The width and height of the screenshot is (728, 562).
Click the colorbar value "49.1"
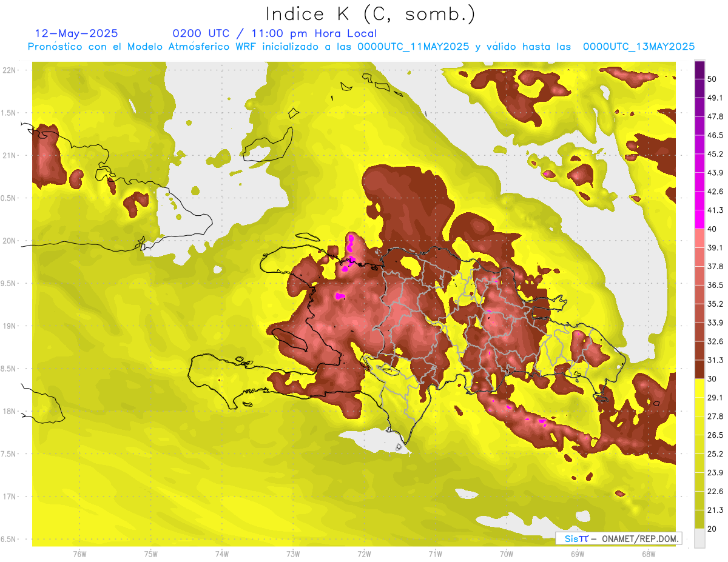coord(715,98)
